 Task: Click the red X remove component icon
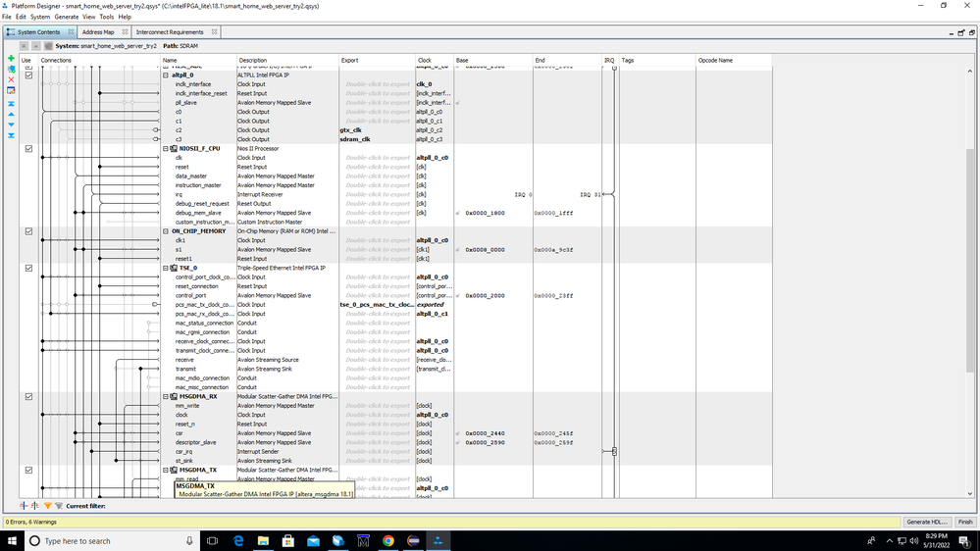click(11, 80)
